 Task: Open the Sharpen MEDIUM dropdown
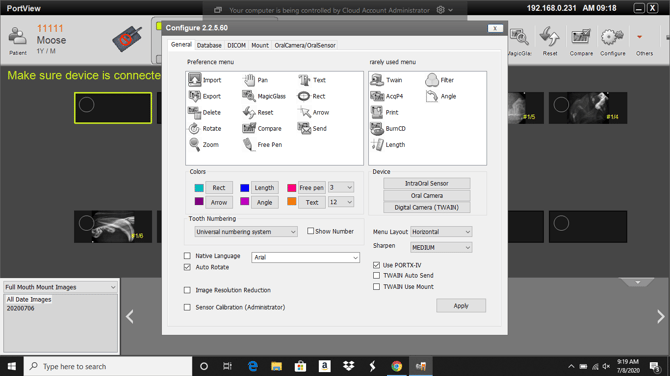click(x=441, y=247)
